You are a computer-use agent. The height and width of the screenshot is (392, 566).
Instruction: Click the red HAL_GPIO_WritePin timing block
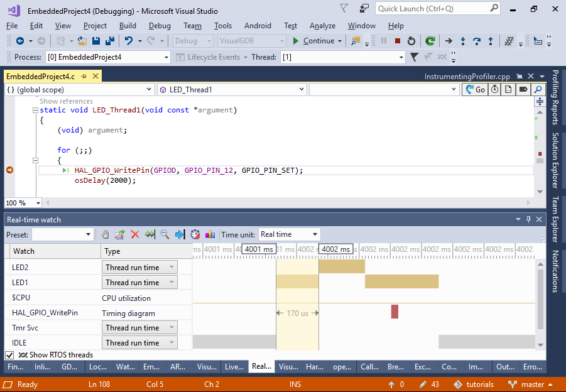coord(395,312)
